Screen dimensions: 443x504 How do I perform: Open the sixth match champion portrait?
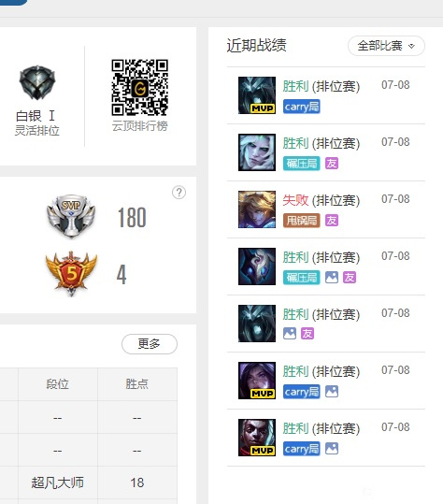click(x=257, y=381)
